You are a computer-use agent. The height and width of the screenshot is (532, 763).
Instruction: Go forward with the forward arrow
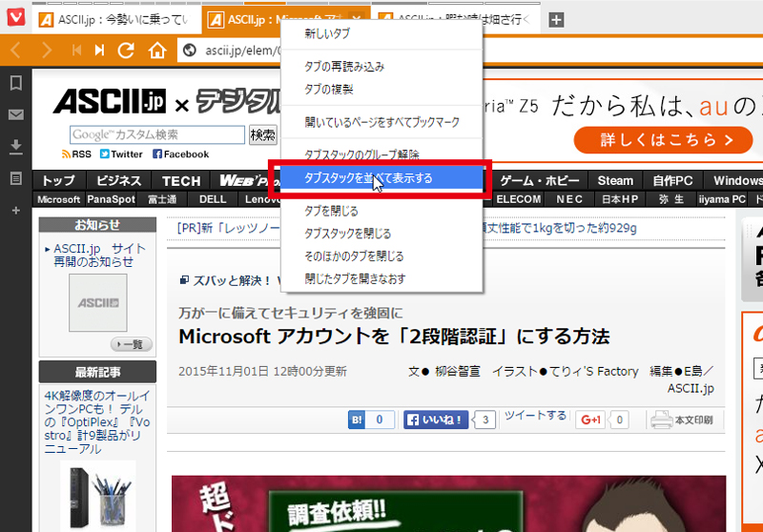[46, 51]
